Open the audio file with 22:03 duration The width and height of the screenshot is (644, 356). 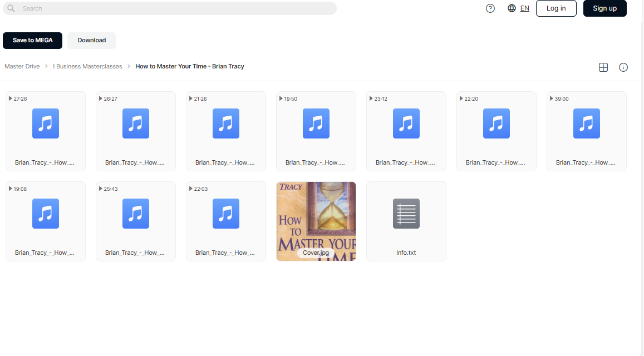click(x=226, y=221)
